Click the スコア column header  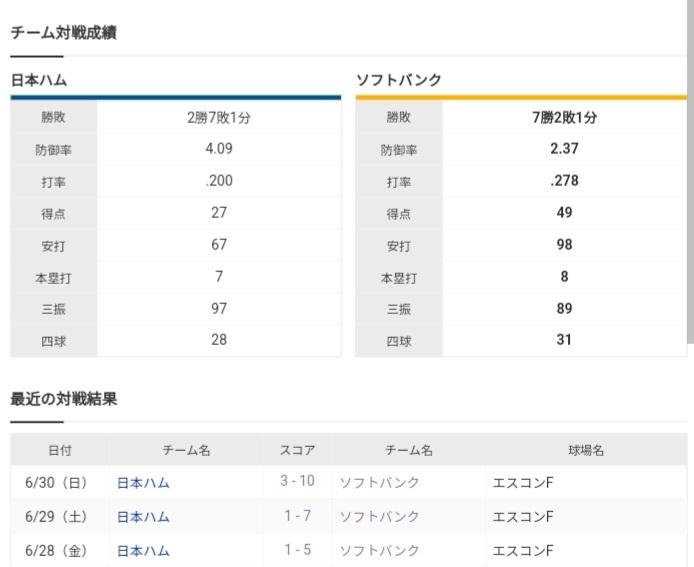[297, 450]
